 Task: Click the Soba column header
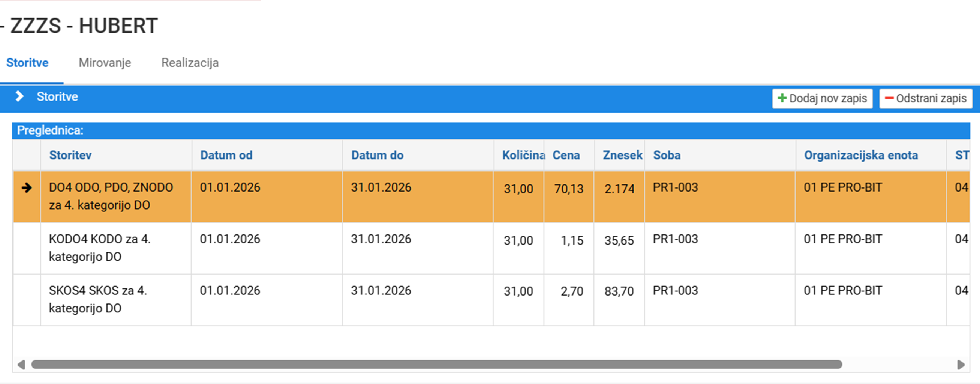[x=667, y=155]
